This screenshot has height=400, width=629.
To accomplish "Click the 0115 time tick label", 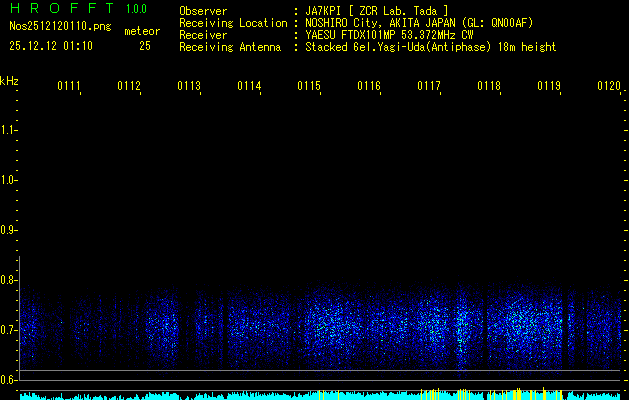I will point(309,86).
